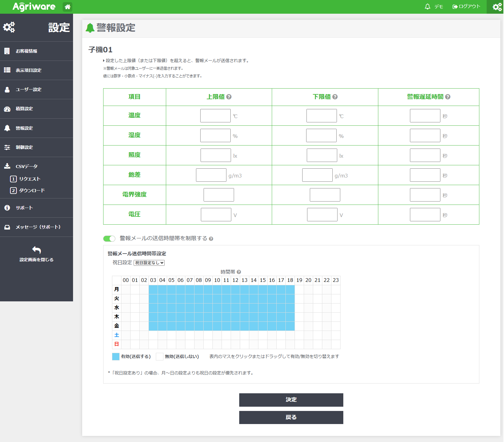Click the return arrow to close settings screen
This screenshot has height=442, width=504.
(x=37, y=250)
